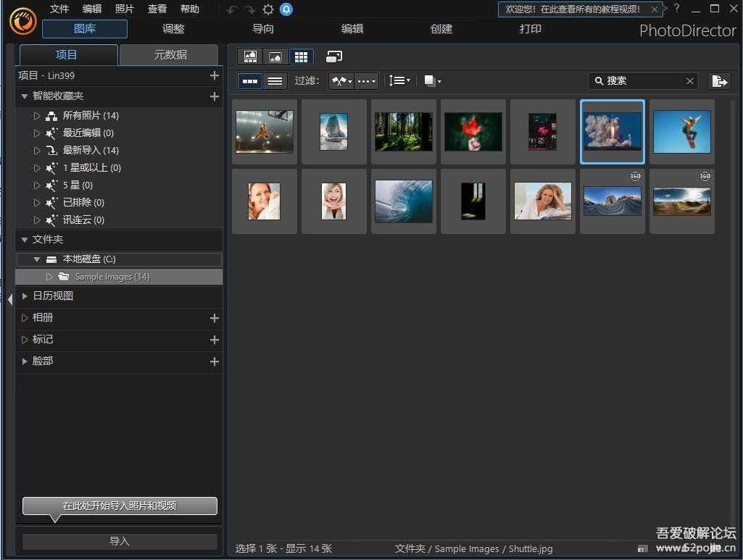Click the plus icon next to 相册

[x=214, y=318]
